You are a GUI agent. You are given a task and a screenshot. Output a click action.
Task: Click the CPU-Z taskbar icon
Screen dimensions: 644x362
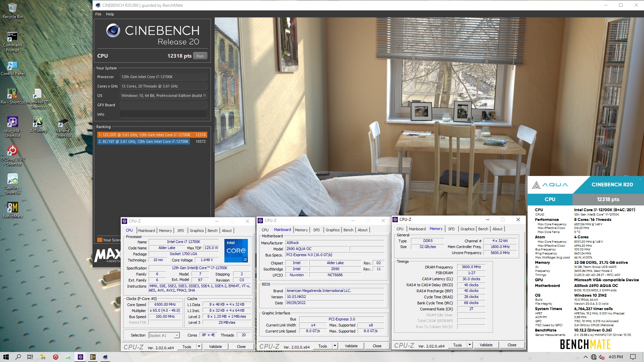[x=80, y=357]
